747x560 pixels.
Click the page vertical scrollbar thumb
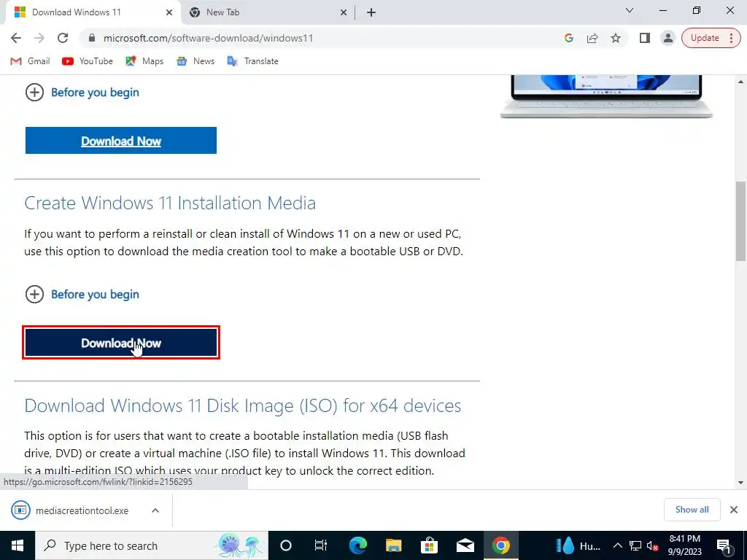pyautogui.click(x=740, y=221)
